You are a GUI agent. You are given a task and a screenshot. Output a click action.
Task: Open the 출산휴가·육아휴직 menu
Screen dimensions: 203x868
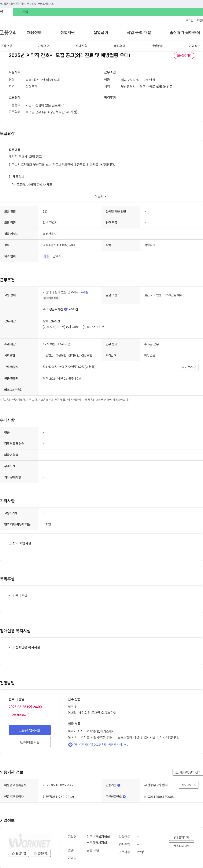(x=184, y=33)
